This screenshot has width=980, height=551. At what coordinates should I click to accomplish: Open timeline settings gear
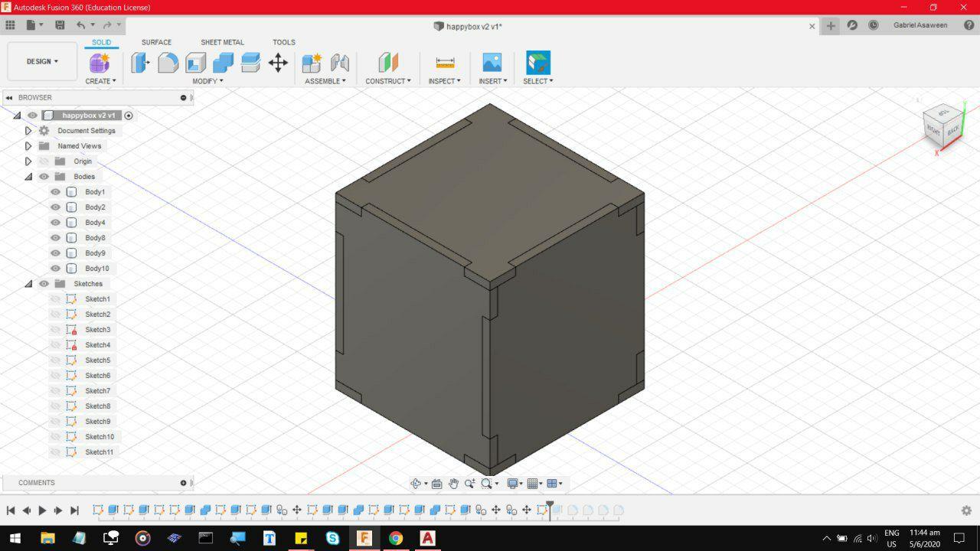pos(966,510)
